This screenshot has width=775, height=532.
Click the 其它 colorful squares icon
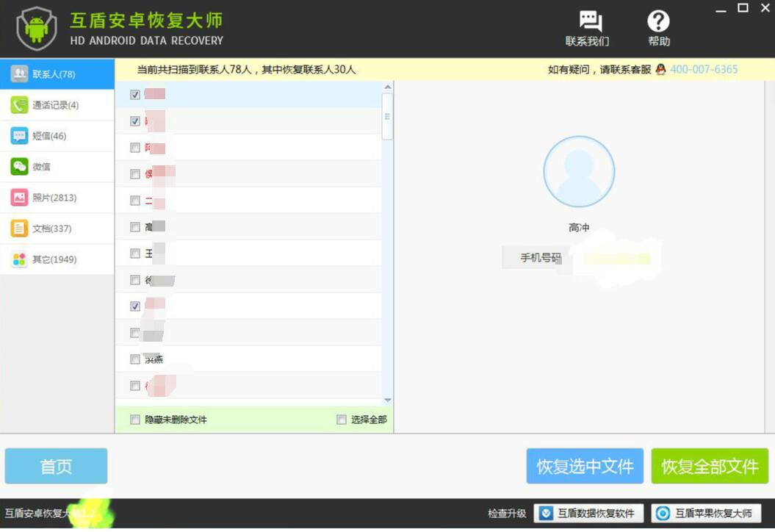[19, 259]
